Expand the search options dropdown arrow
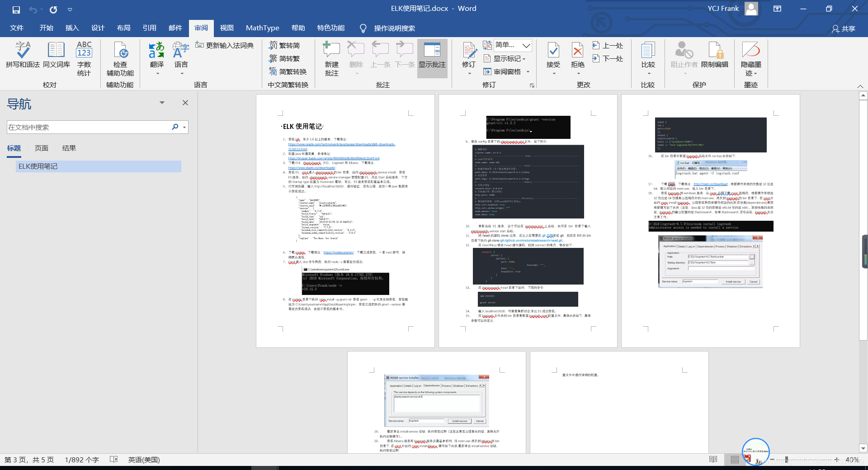 [184, 128]
